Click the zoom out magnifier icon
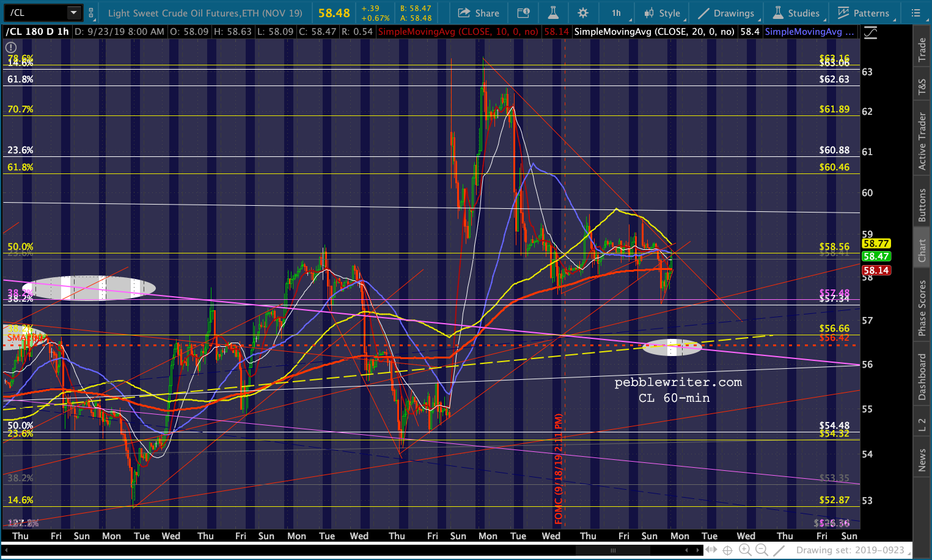This screenshot has height=560, width=932. 761,550
